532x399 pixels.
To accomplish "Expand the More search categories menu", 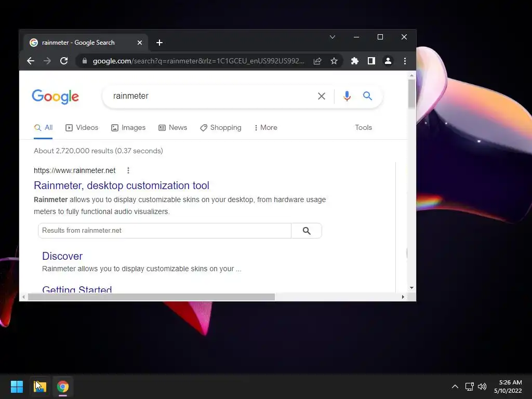I will point(265,128).
